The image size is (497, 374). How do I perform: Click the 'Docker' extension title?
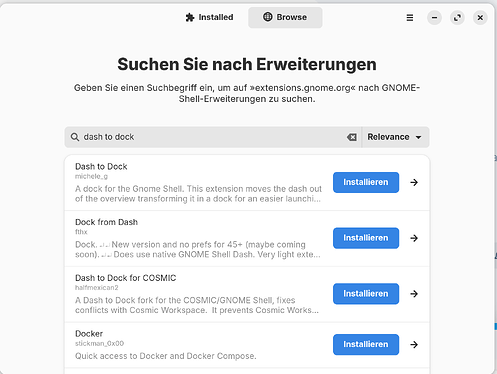pyautogui.click(x=89, y=333)
